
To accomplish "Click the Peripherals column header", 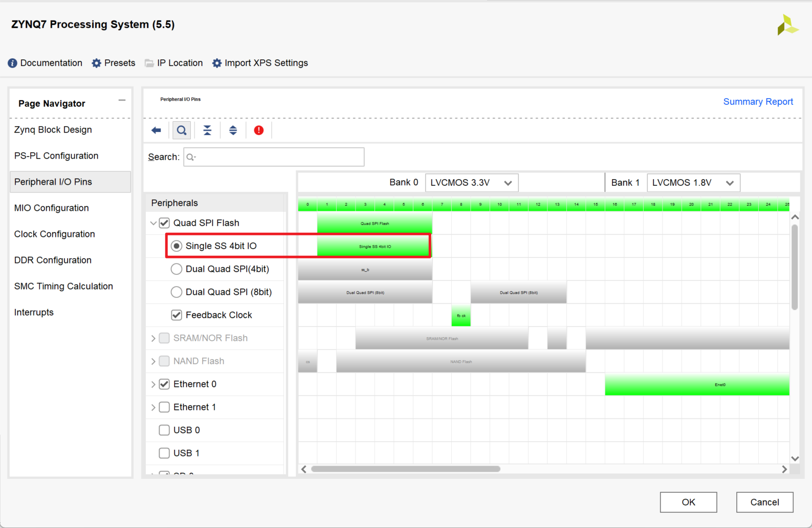I will [x=216, y=203].
